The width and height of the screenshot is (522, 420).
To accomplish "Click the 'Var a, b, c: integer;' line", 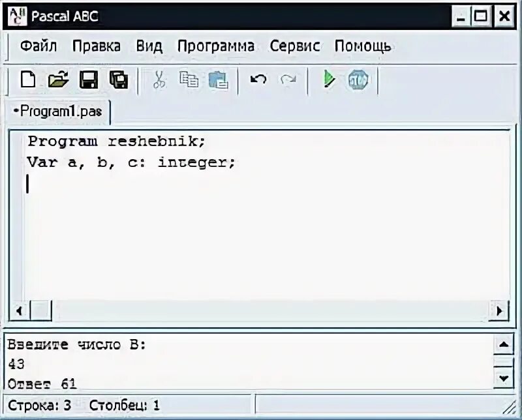I will [132, 162].
